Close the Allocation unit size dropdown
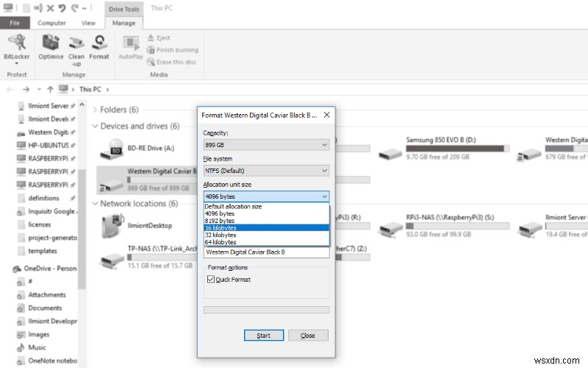This screenshot has height=368, width=588. [267, 197]
